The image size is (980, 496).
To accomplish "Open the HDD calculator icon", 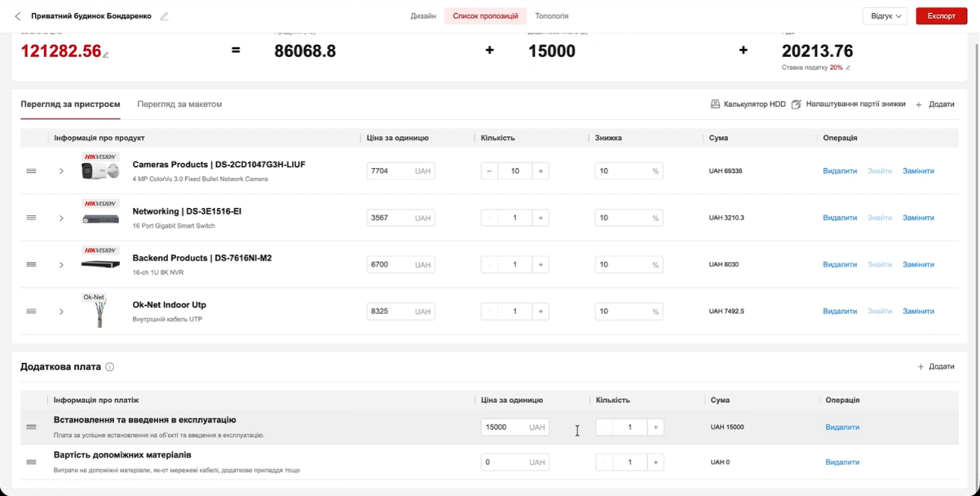I will tap(715, 104).
